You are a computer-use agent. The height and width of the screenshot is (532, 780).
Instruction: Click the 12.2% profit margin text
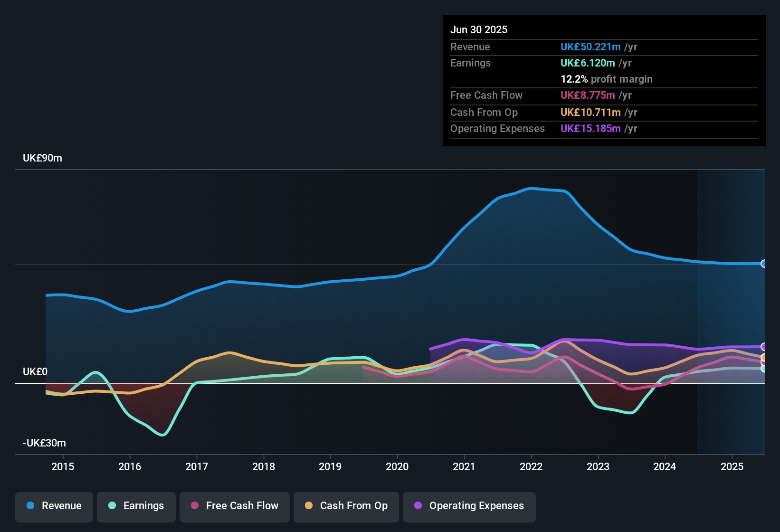pyautogui.click(x=607, y=79)
